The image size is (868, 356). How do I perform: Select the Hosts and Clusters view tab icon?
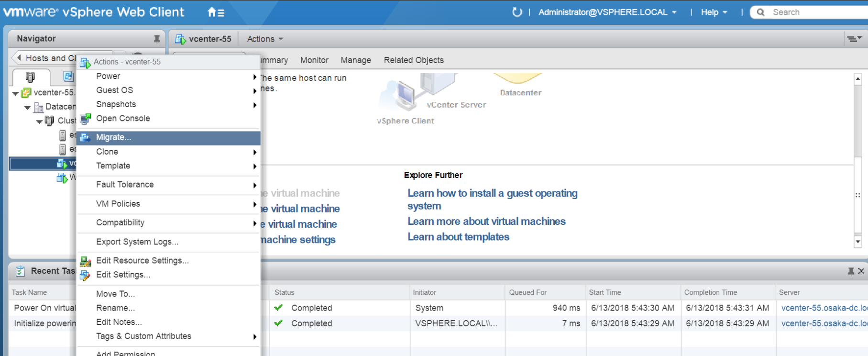click(30, 77)
